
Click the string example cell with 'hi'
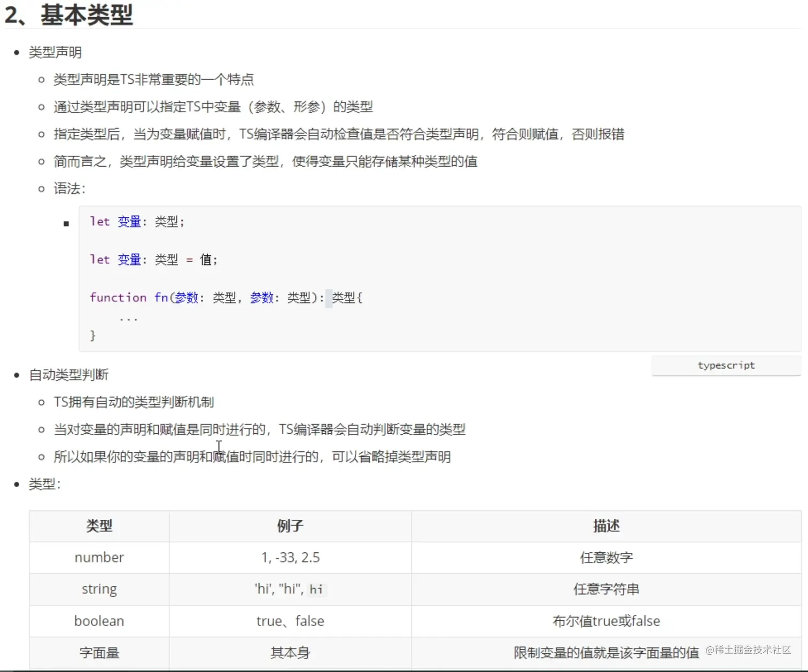point(290,589)
